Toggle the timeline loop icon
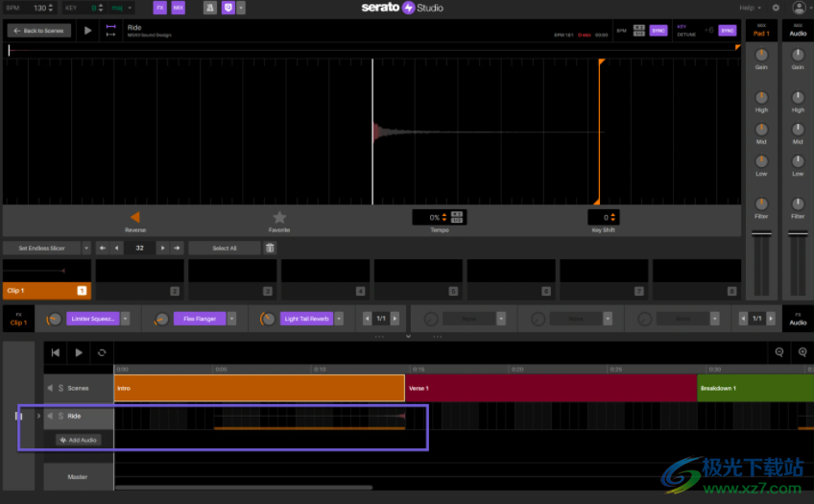This screenshot has width=814, height=504. pos(102,353)
